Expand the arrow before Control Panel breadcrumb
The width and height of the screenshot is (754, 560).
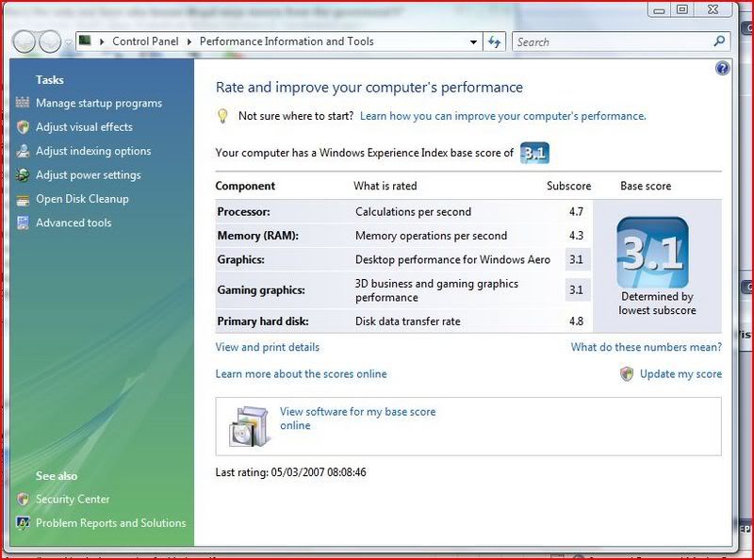102,41
